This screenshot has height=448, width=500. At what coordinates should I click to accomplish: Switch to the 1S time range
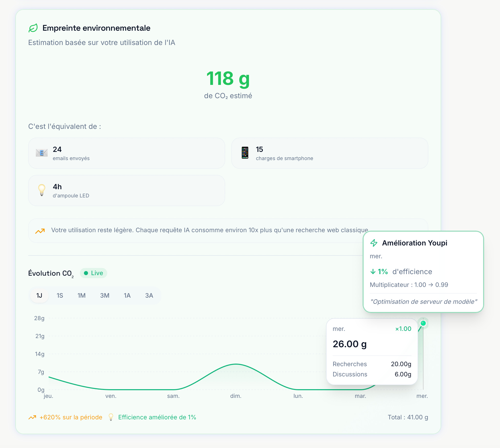click(x=60, y=296)
